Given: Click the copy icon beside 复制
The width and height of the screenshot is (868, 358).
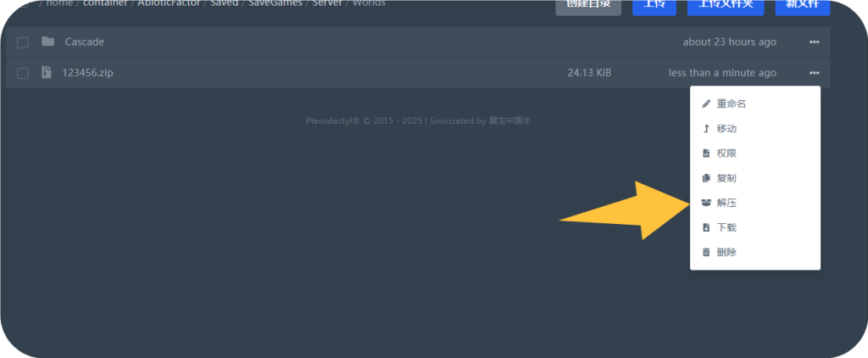Looking at the screenshot, I should (x=706, y=179).
